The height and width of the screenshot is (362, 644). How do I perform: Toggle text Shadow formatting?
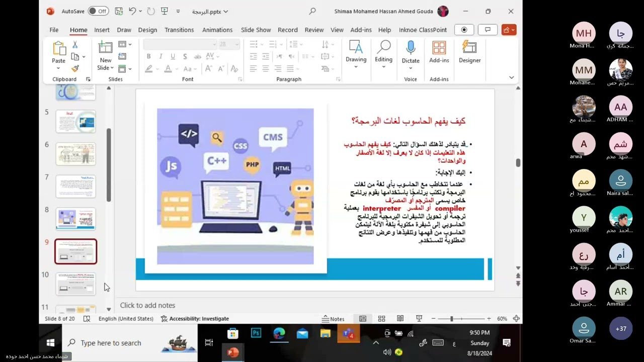coord(185,56)
